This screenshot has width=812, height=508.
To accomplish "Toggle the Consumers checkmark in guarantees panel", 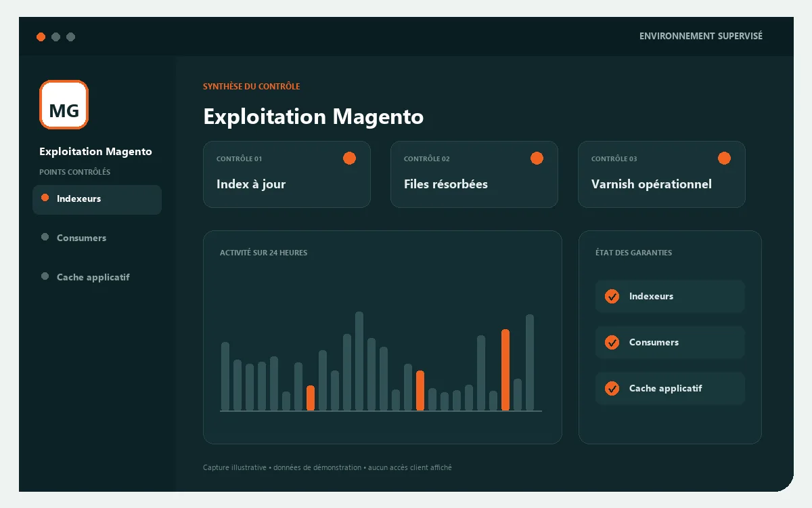I will [x=612, y=343].
